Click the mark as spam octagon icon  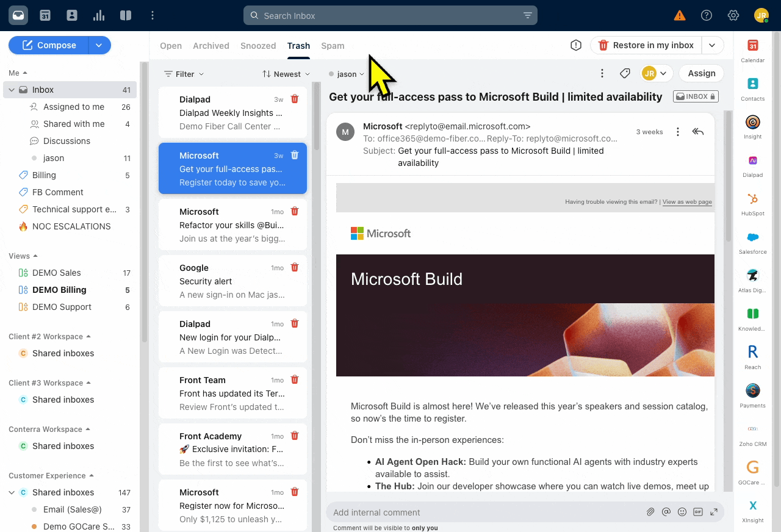576,45
